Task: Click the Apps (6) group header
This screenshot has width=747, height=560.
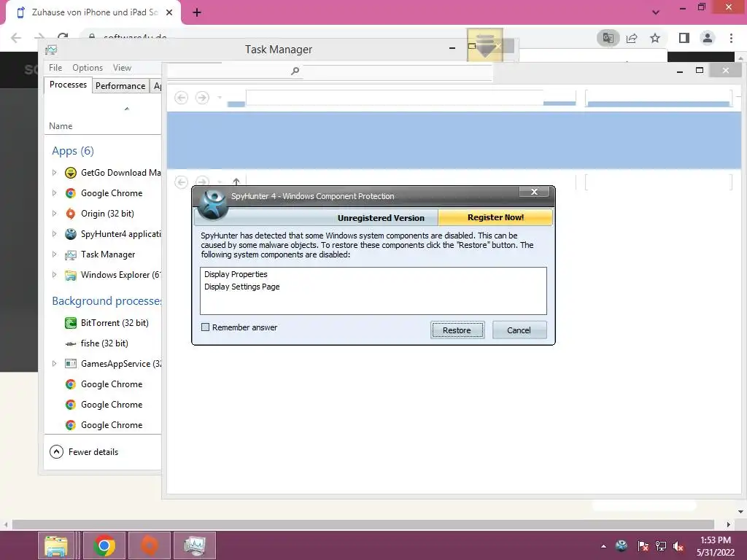Action: (73, 151)
